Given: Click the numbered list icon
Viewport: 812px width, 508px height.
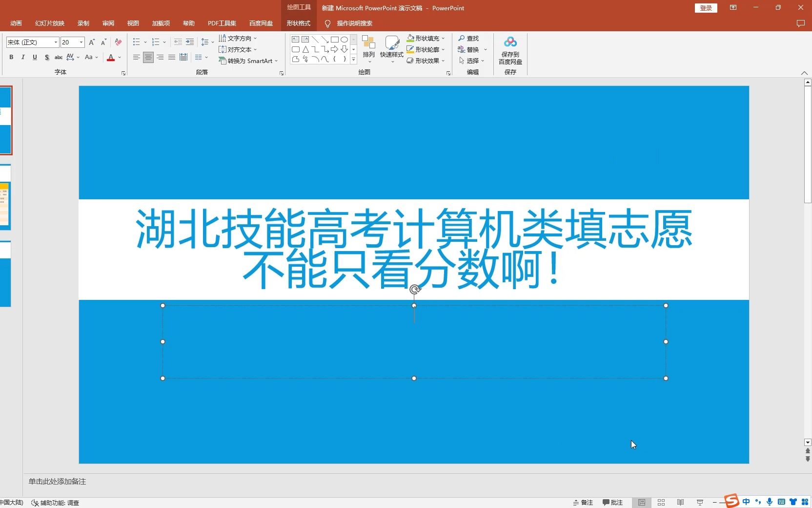Looking at the screenshot, I should [x=156, y=42].
